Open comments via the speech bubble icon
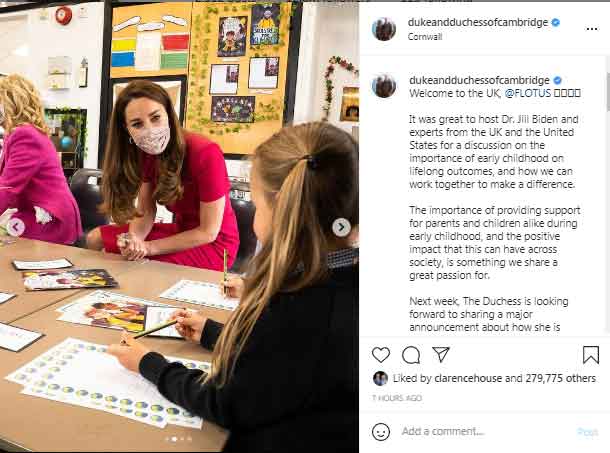 click(x=411, y=355)
